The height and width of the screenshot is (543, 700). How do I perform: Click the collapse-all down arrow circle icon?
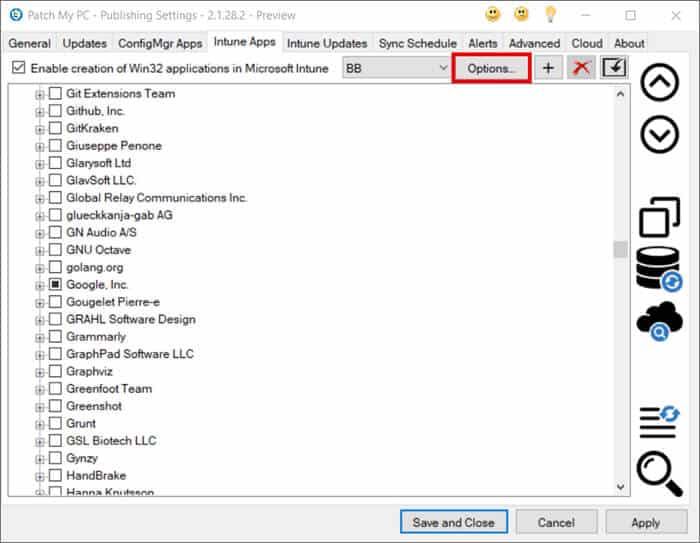pos(659,134)
